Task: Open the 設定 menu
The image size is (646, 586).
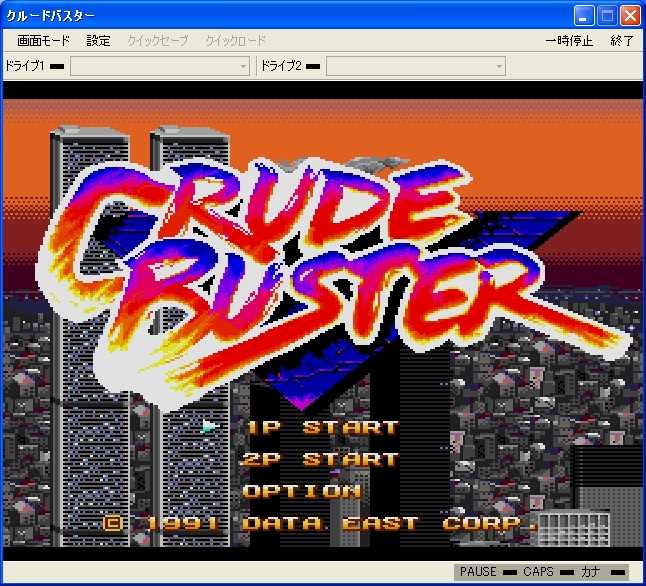Action: pos(98,41)
